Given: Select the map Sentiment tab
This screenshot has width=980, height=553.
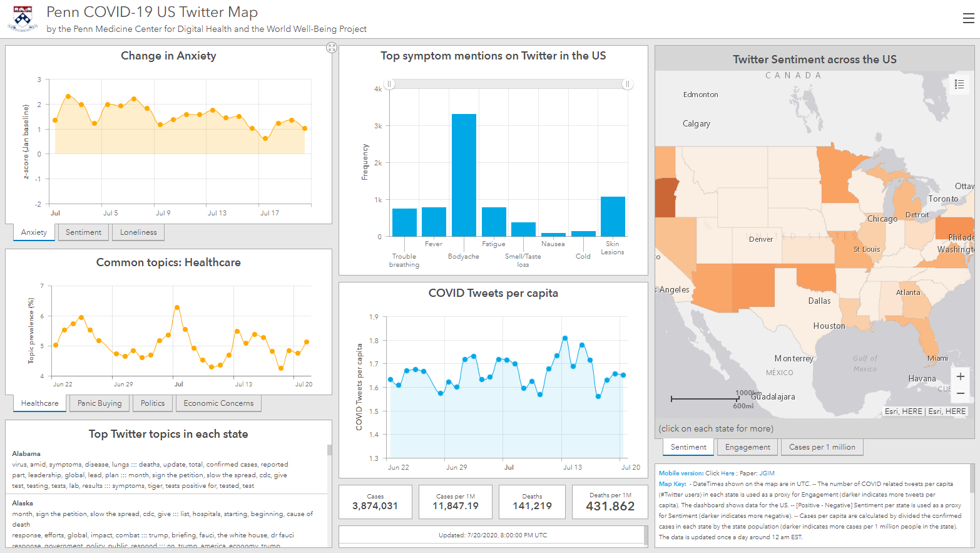Looking at the screenshot, I should 688,447.
